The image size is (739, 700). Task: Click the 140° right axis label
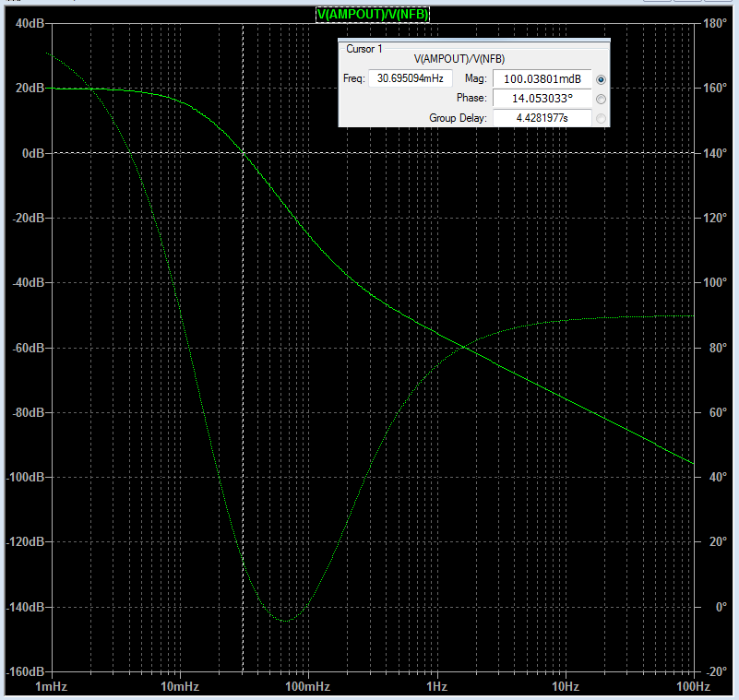tap(714, 153)
